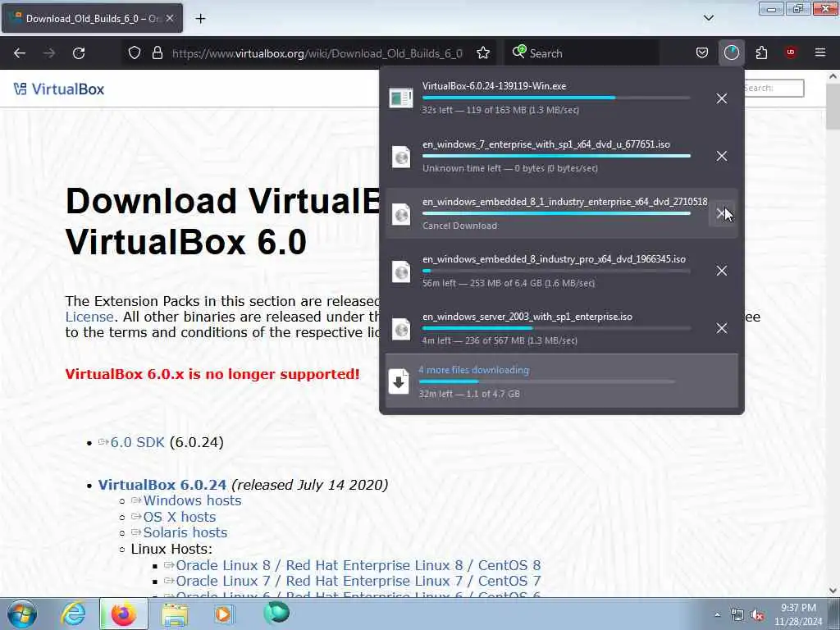Download the OS X hosts build
The image size is (840, 630).
(179, 517)
